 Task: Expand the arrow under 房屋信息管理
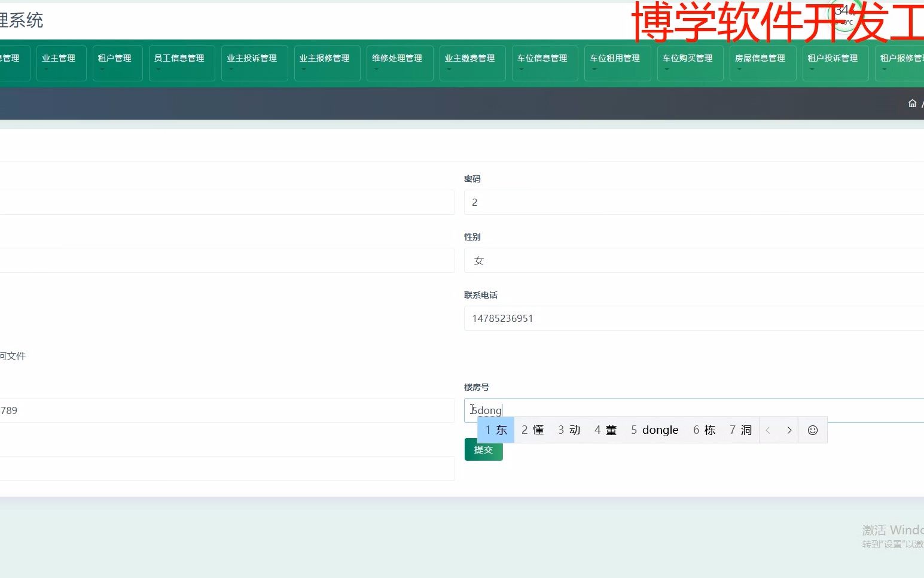tap(739, 69)
